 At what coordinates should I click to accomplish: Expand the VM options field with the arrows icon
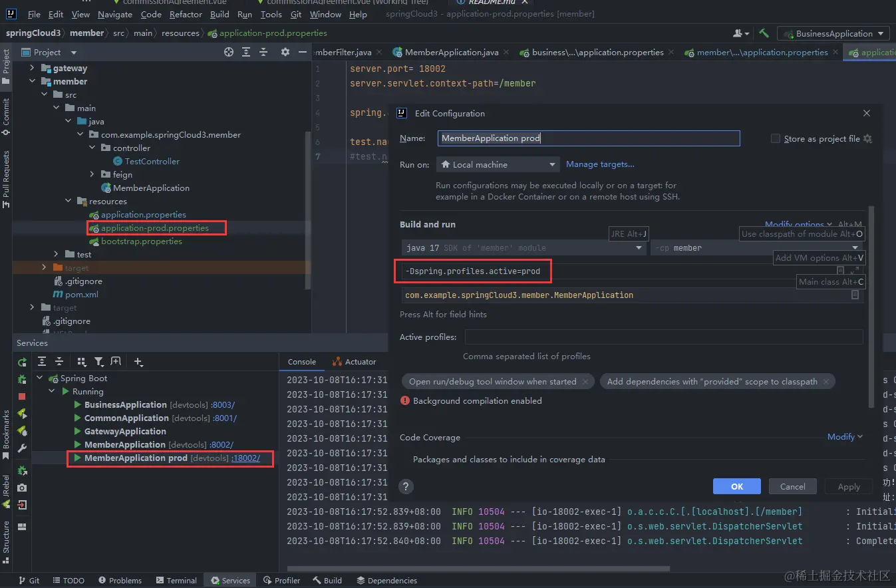click(x=855, y=270)
